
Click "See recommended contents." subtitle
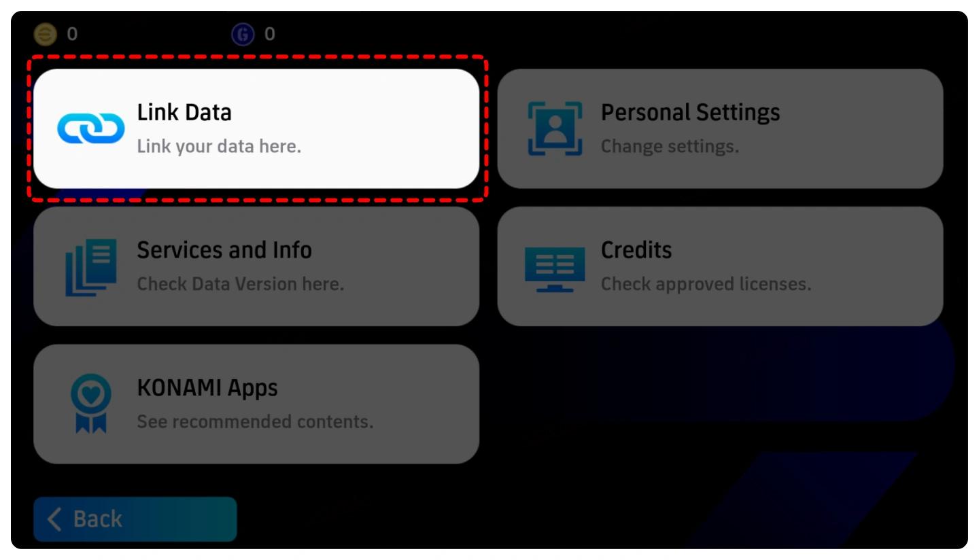pos(256,421)
